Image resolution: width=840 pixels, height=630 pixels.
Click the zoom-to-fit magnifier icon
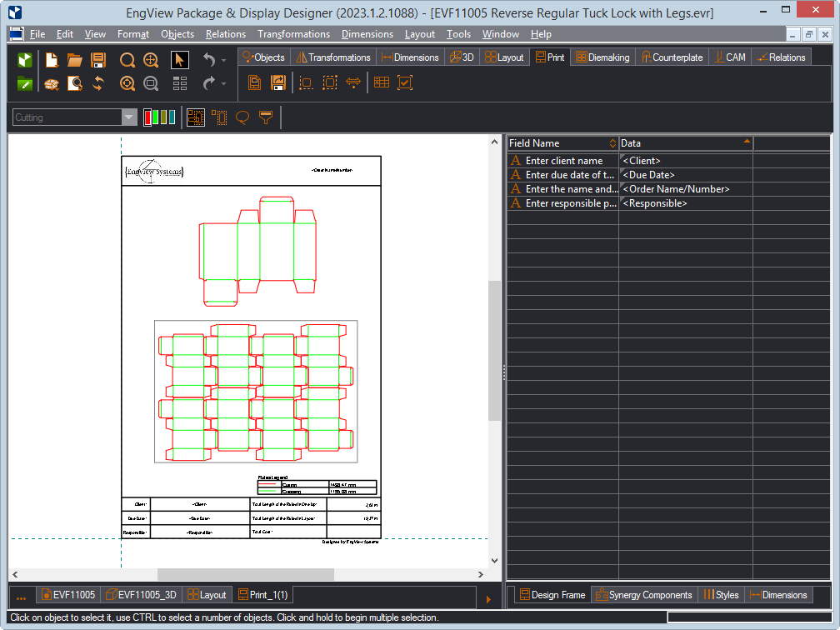[127, 83]
